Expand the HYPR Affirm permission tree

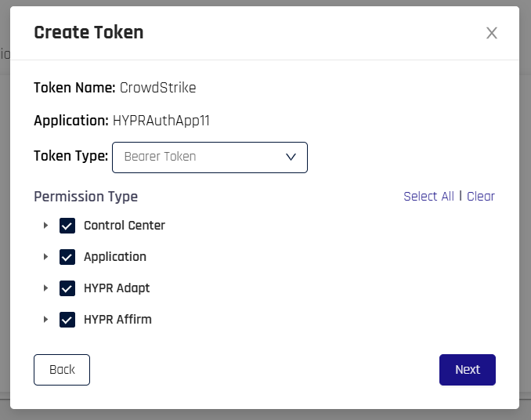pyautogui.click(x=45, y=320)
